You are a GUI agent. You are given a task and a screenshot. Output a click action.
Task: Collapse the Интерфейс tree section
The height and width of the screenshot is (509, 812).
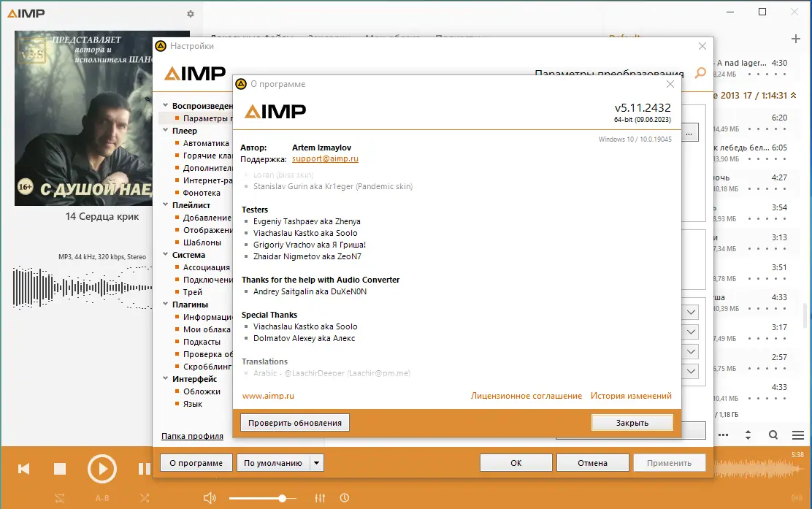[x=165, y=378]
